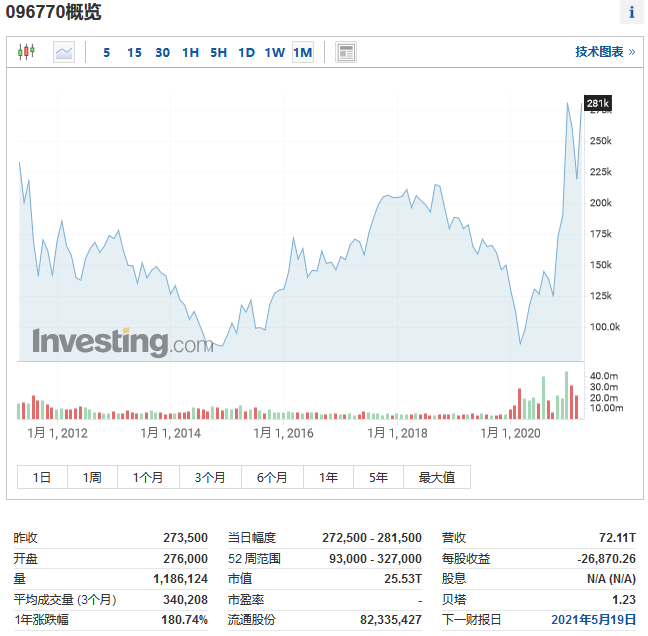This screenshot has width=648, height=636.
Task: Select the 1D interval
Action: tap(246, 53)
